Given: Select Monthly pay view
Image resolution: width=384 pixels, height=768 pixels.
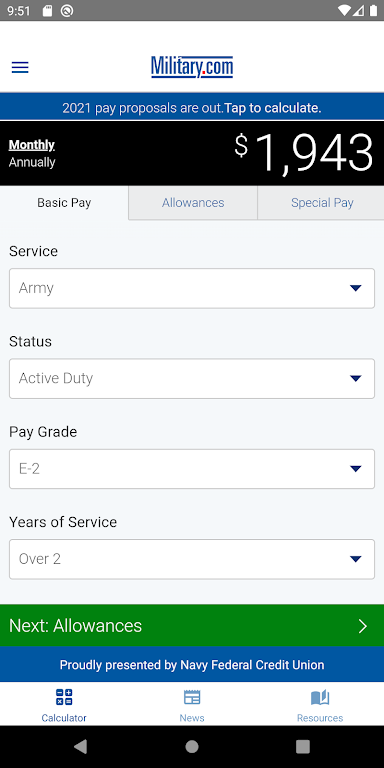Looking at the screenshot, I should [x=32, y=145].
